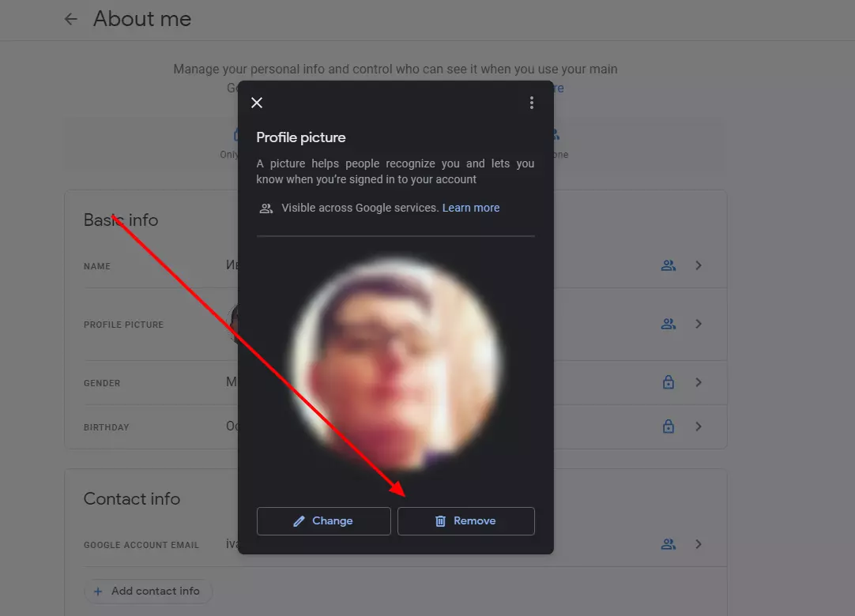Click the GOOGLE ACCOUNT EMAIL label

coord(141,545)
